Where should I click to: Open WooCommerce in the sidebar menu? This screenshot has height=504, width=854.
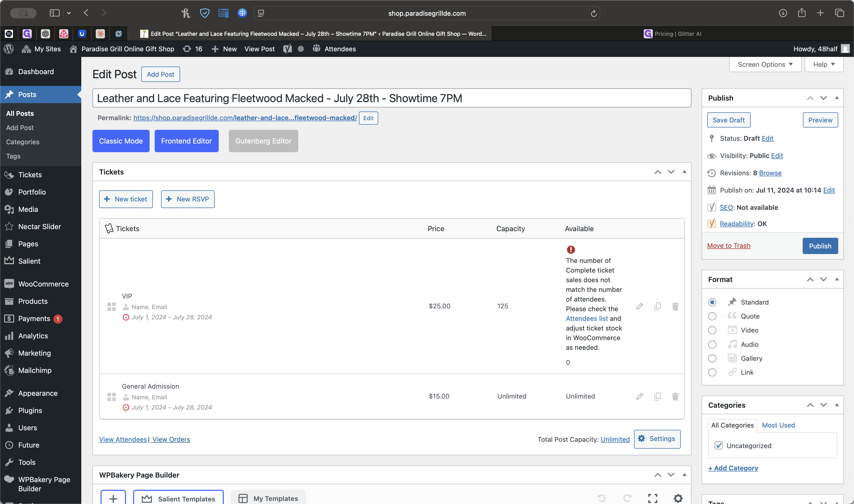point(43,284)
